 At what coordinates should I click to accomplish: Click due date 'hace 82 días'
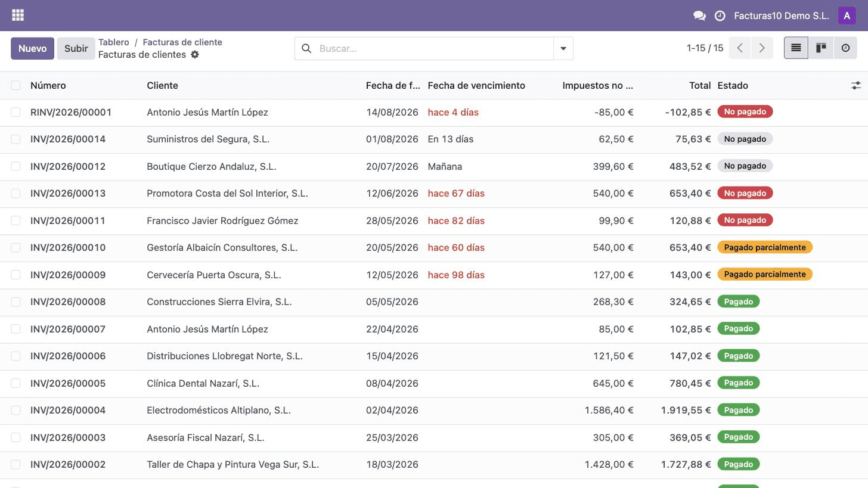(x=456, y=221)
